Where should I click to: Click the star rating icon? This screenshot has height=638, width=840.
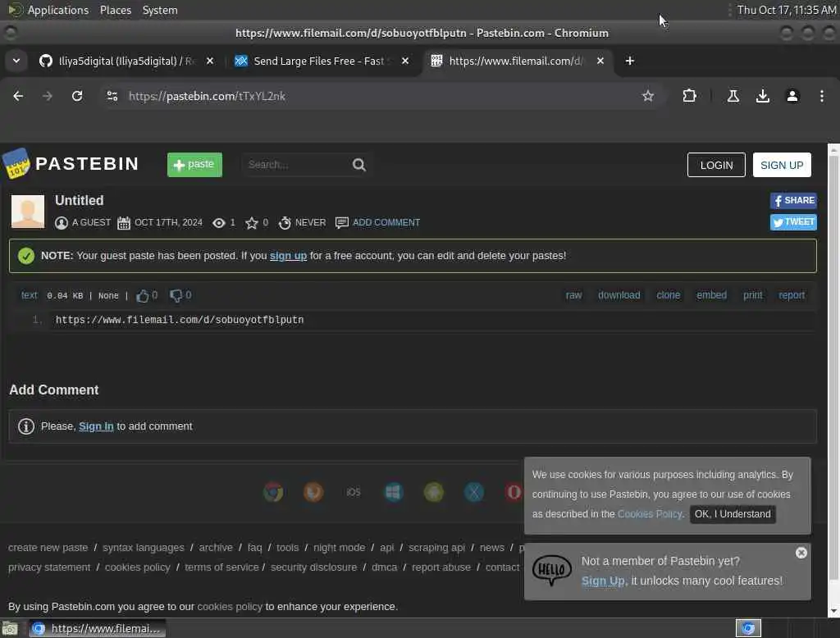tap(251, 223)
